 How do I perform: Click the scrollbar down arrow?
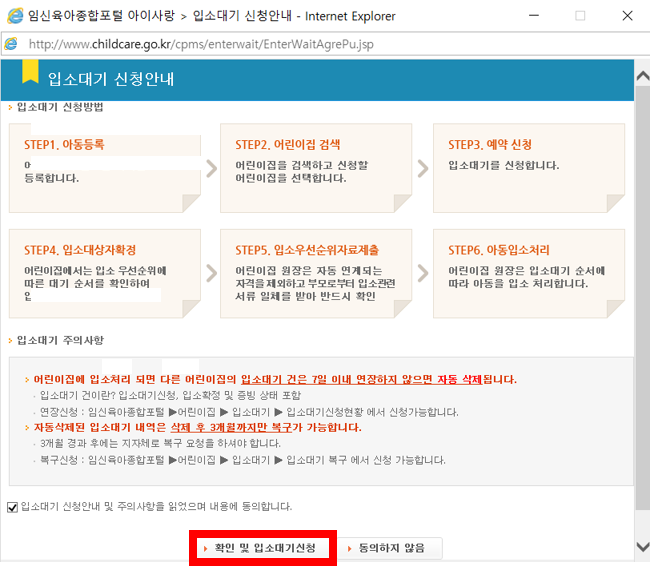click(643, 547)
